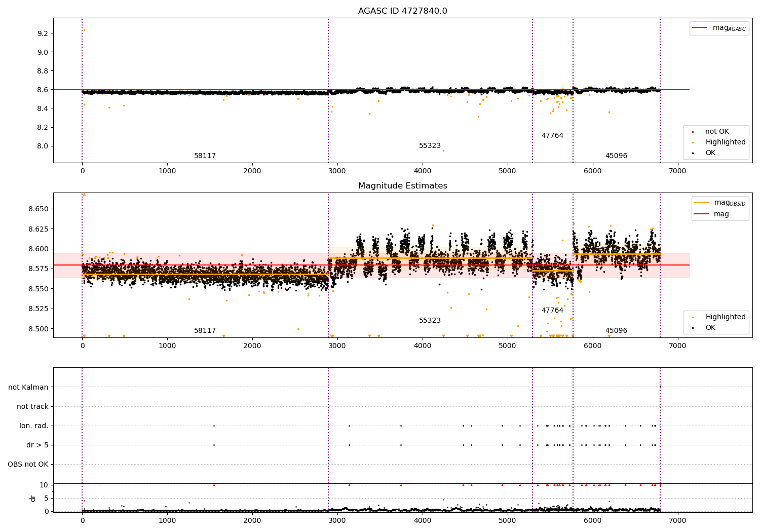This screenshot has width=760, height=532.
Task: Click the 55323 label in Magnitude Estimates plot
Action: click(x=430, y=321)
